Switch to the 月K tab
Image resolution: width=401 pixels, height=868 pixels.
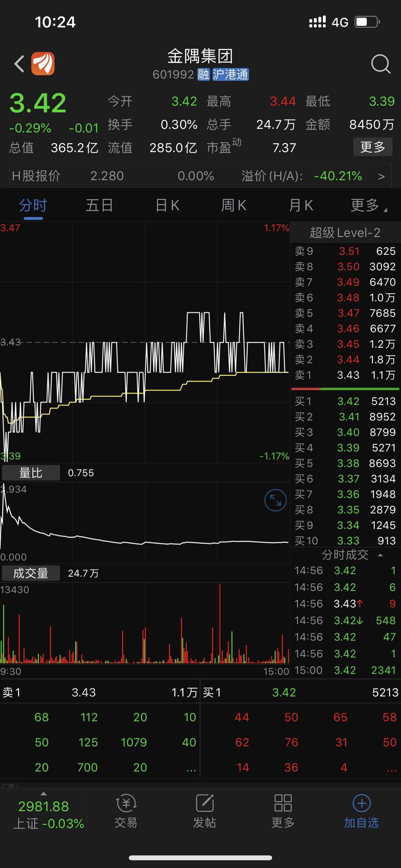[301, 205]
